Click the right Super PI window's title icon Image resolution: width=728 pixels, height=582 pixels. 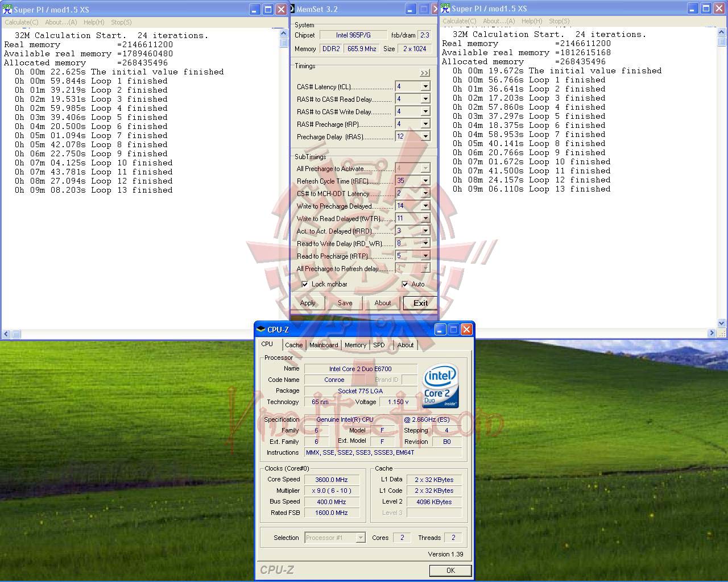tap(445, 9)
